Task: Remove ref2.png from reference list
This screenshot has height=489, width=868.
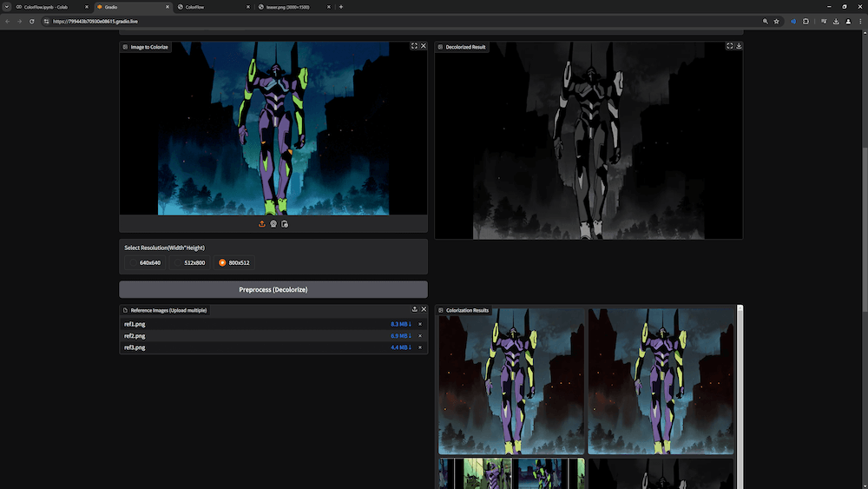Action: (420, 335)
